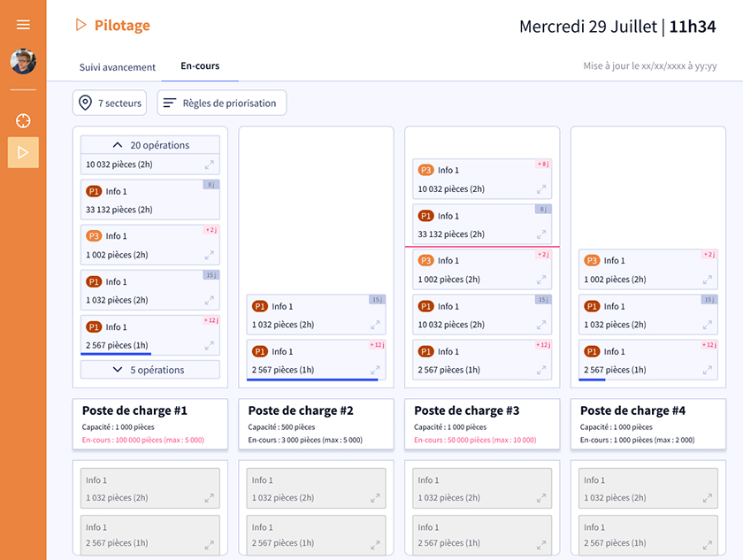
Task: Open greyed Info 1 card under Poste #3
Action: pyautogui.click(x=482, y=488)
